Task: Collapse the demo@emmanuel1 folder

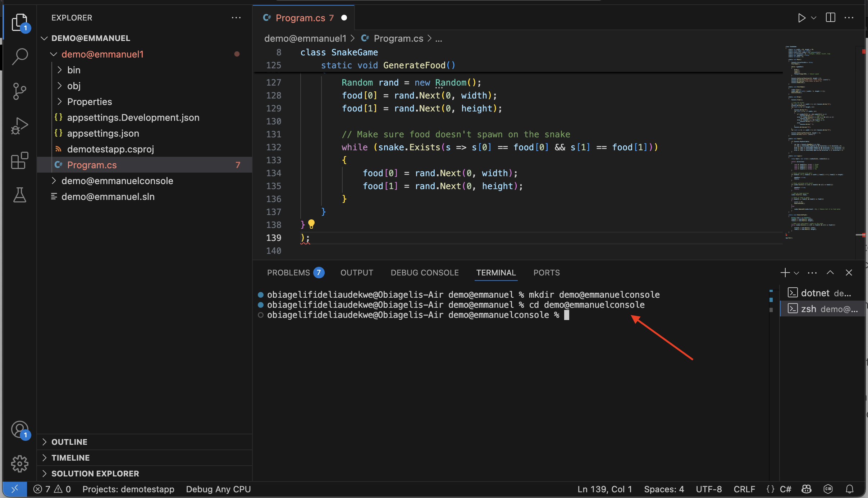Action: [x=145, y=54]
